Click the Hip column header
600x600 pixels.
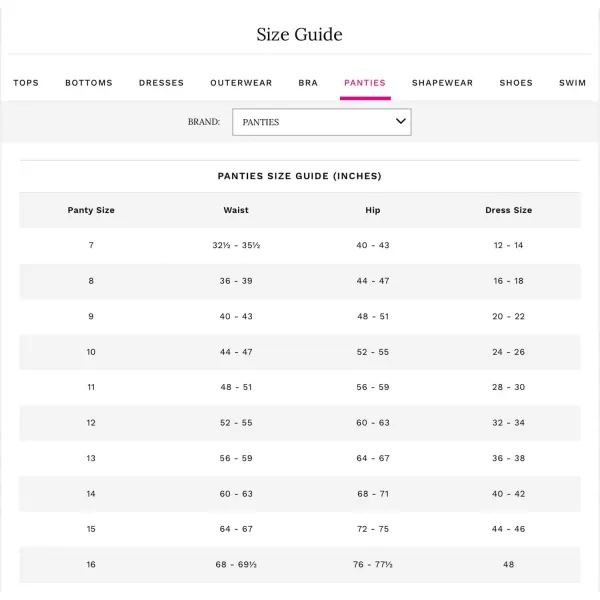[373, 210]
